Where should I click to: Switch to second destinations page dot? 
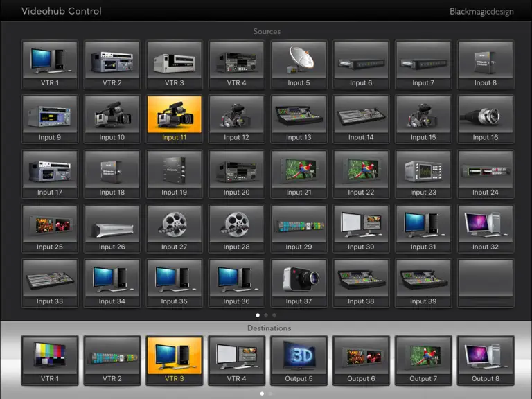[270, 393]
